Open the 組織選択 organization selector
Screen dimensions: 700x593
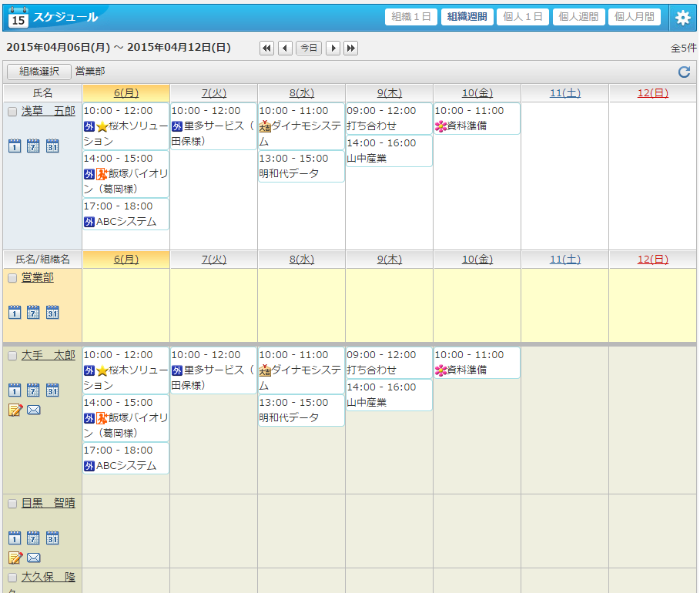click(39, 72)
